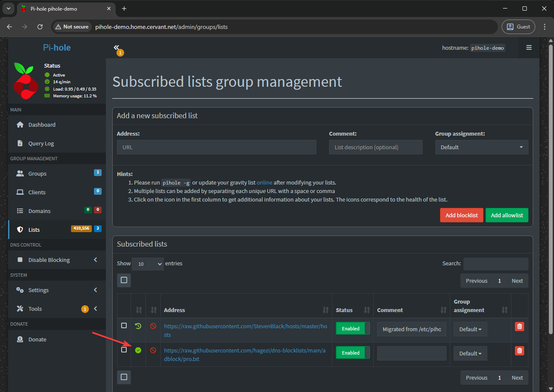Open the Group assignment dropdown in add form
554x392 pixels.
coord(481,147)
